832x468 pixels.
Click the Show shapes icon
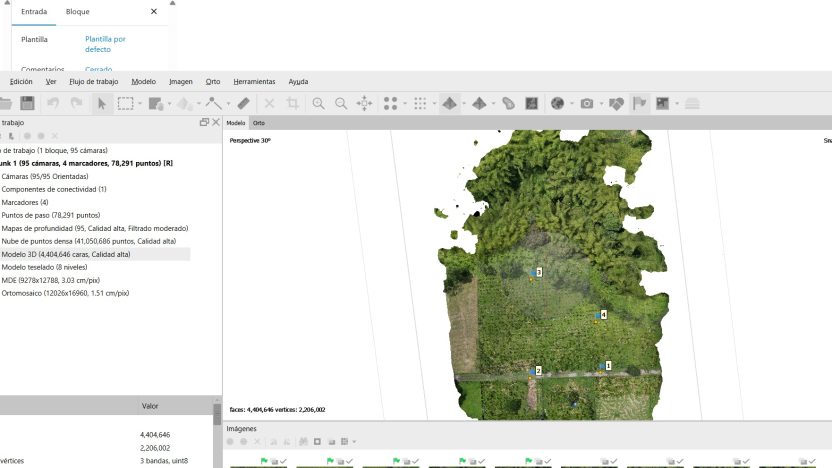pyautogui.click(x=508, y=103)
